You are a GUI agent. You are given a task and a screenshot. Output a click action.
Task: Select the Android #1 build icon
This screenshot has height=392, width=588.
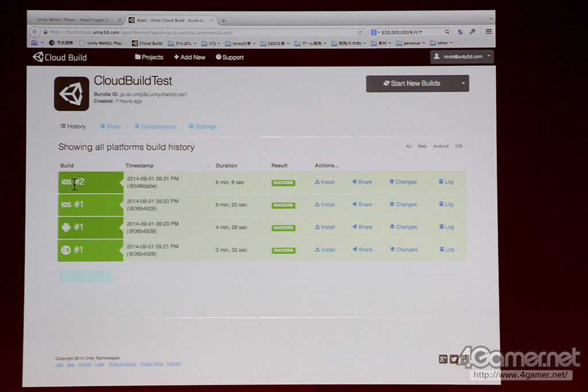tap(66, 227)
